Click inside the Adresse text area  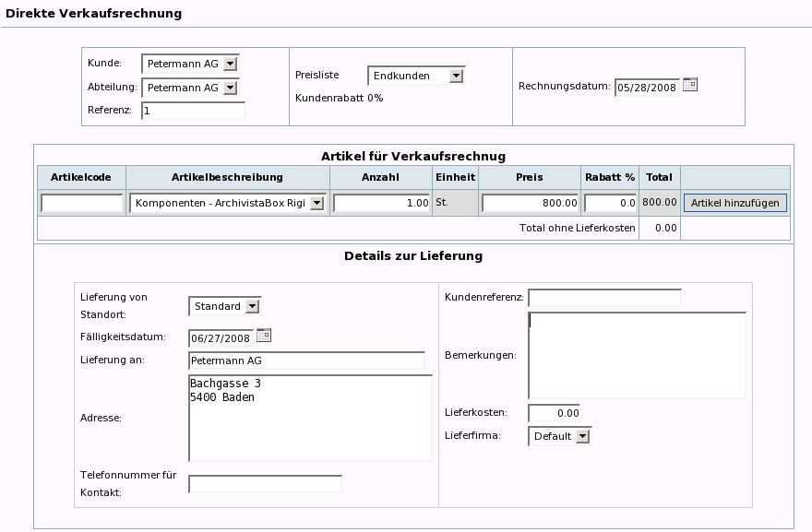310,419
